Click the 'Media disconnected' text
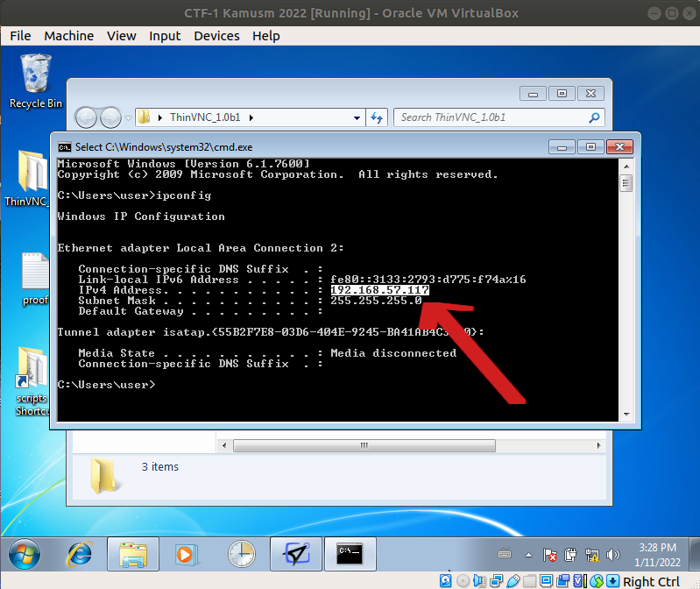Viewport: 700px width, 589px height. coord(393,353)
